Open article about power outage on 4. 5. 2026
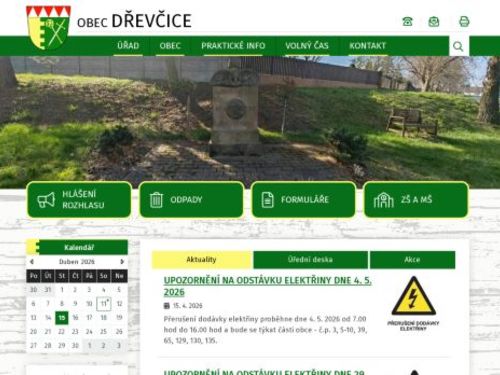500x375 pixels. pos(267,286)
